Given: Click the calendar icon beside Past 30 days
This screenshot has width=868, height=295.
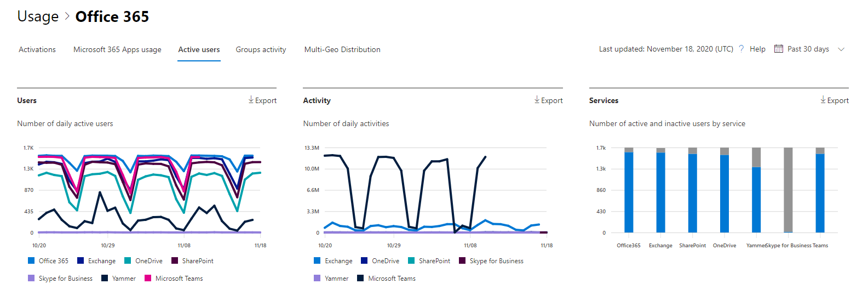Looking at the screenshot, I should (778, 49).
